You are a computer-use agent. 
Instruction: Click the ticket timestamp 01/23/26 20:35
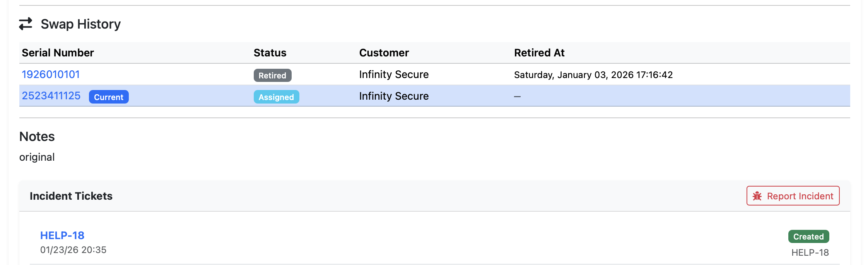(x=73, y=250)
